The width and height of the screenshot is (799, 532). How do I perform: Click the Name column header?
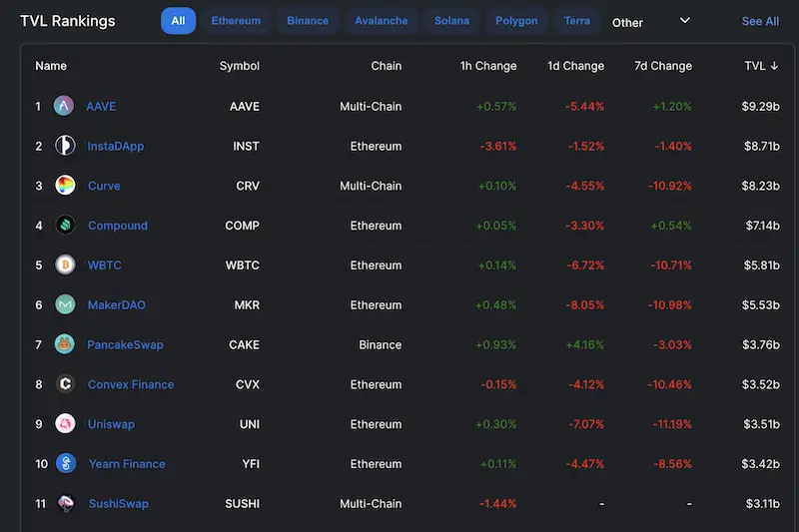(x=51, y=66)
